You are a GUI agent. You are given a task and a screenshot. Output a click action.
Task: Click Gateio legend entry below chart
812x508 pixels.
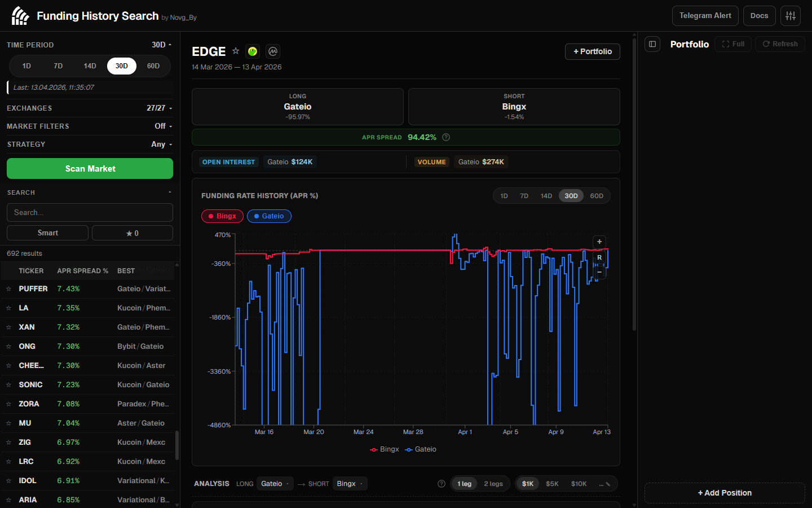[x=421, y=449]
